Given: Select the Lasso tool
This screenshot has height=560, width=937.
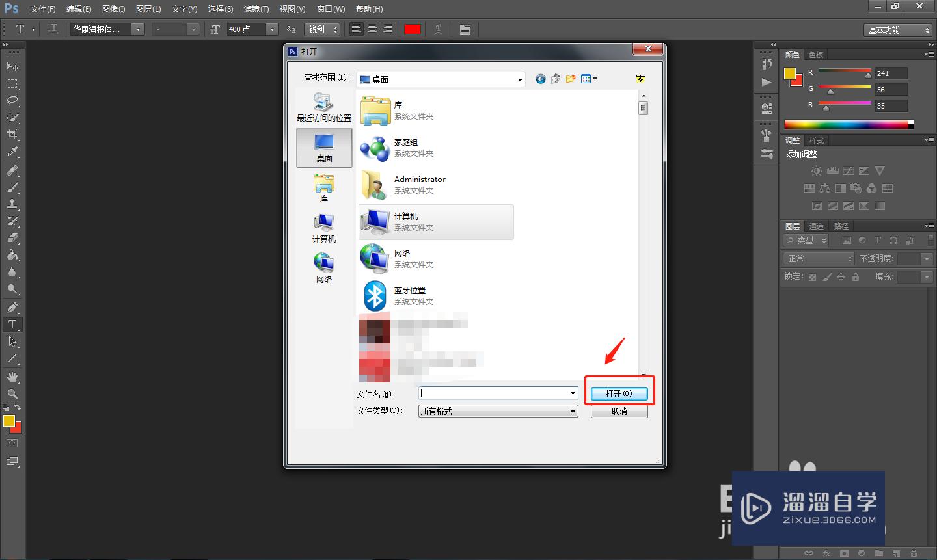Looking at the screenshot, I should [x=12, y=101].
